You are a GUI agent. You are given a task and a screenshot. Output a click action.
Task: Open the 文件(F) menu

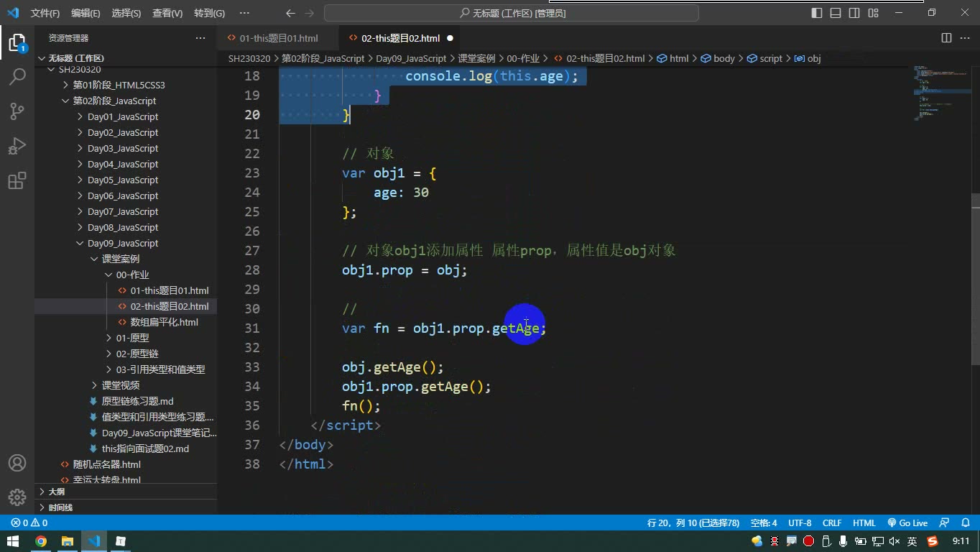[45, 13]
